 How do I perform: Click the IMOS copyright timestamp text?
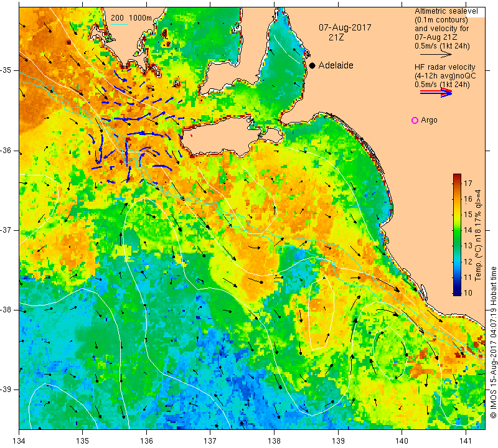493,342
